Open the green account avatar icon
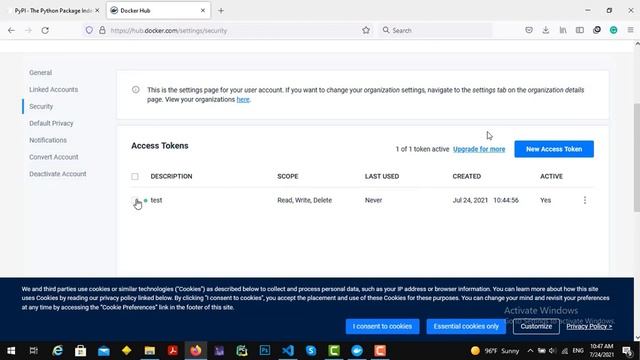Viewport: 640px width, 360px height. tap(613, 30)
